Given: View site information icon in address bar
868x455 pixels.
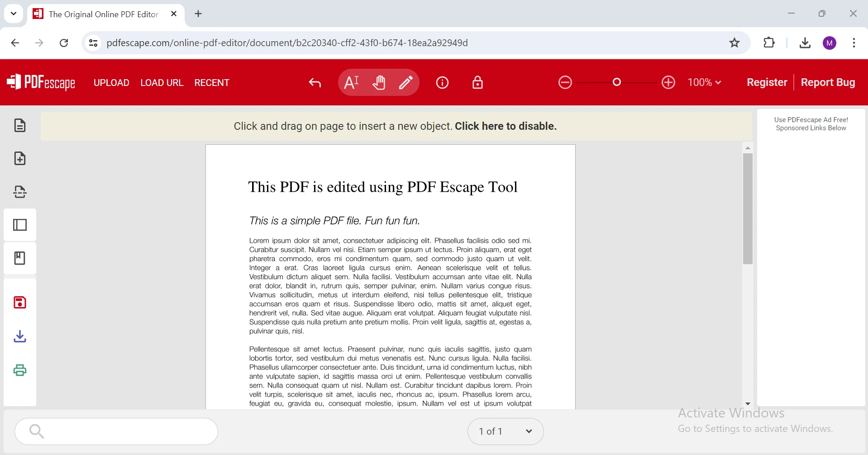Looking at the screenshot, I should [x=93, y=43].
